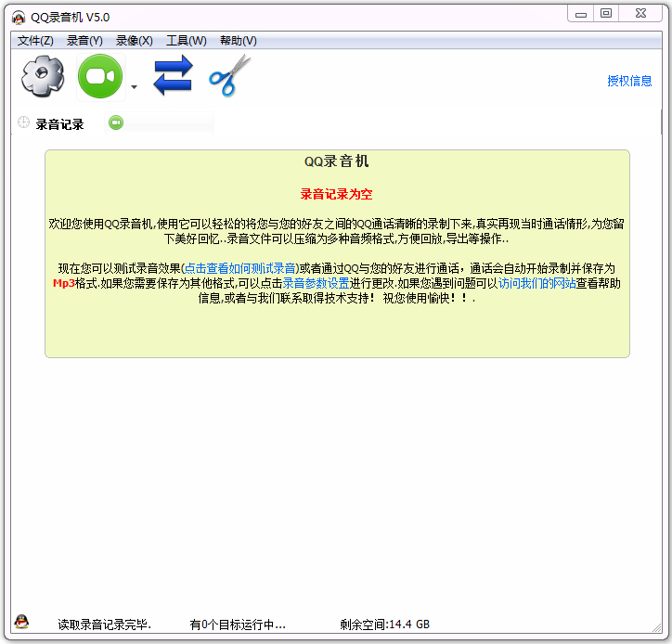Click the window resize grip at the corner
The height and width of the screenshot is (644, 672).
click(x=657, y=627)
